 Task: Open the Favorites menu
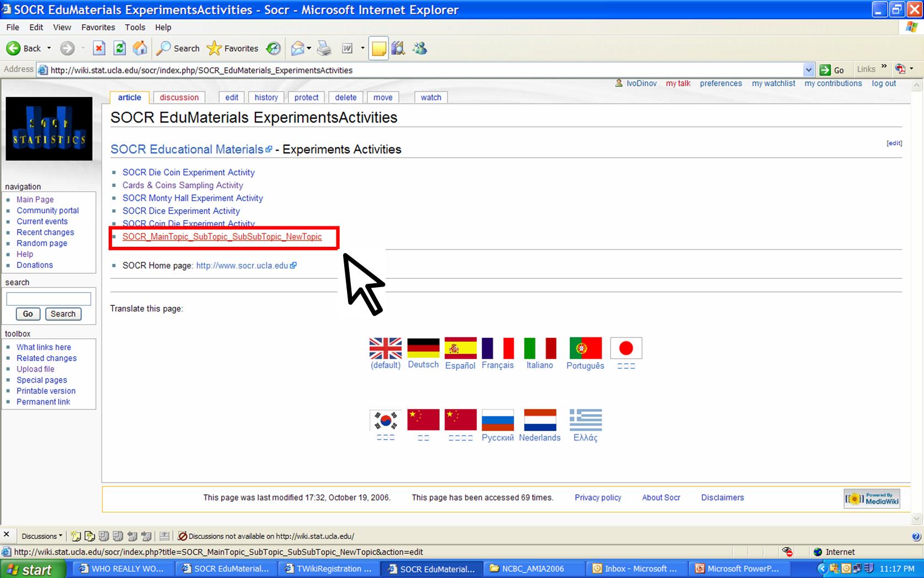point(98,27)
